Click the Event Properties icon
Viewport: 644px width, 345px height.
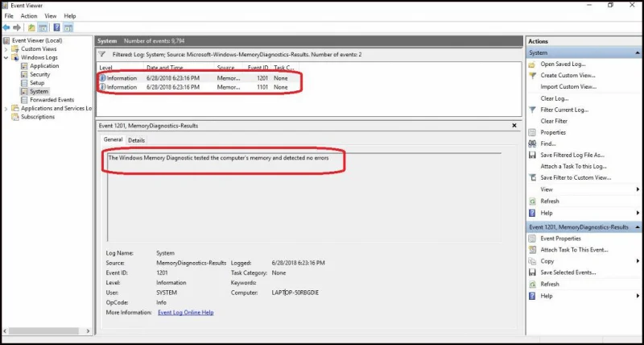tap(532, 239)
